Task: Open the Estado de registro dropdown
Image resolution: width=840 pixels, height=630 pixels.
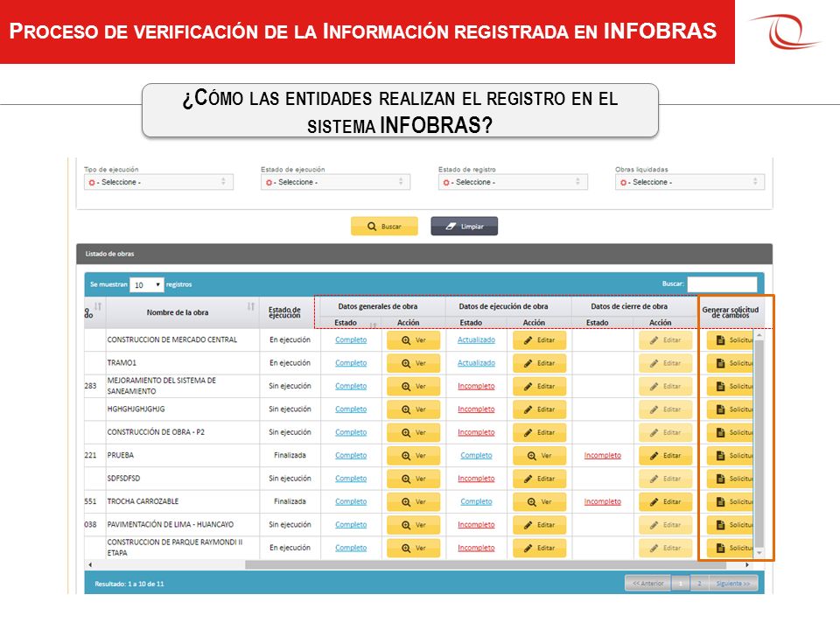Action: point(513,182)
